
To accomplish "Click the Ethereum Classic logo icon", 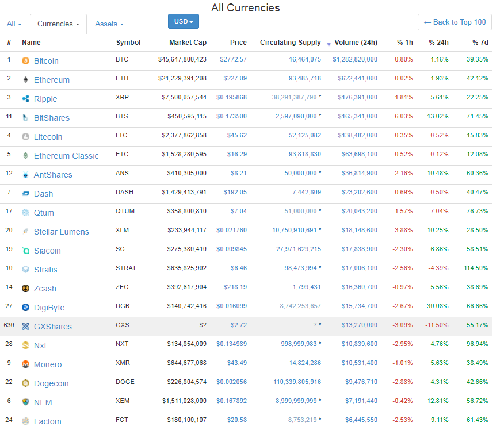I will pyautogui.click(x=26, y=155).
